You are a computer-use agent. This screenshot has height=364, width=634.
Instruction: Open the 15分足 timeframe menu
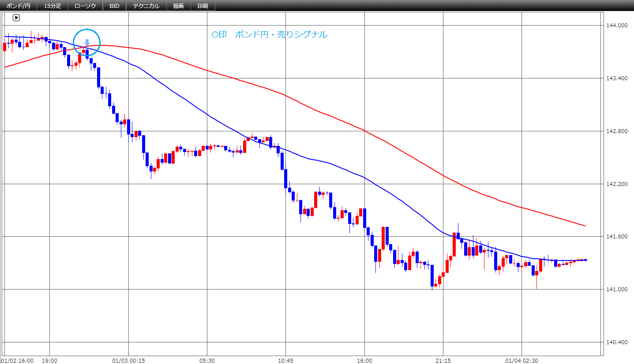tap(53, 6)
